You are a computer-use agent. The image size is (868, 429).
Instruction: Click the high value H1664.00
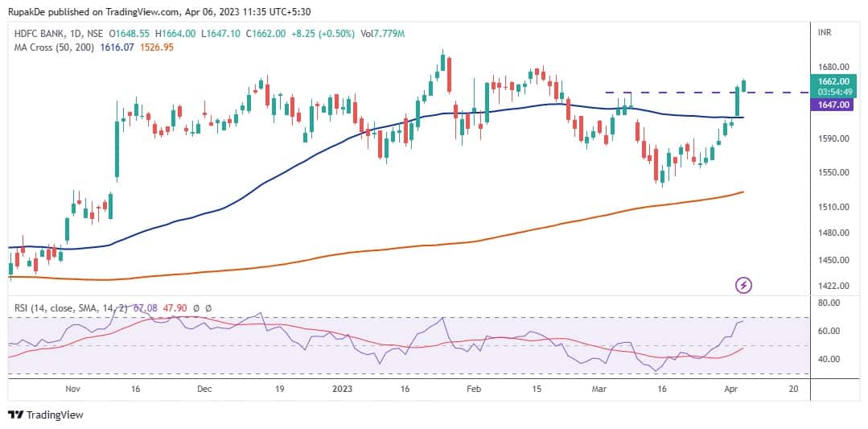click(x=175, y=34)
